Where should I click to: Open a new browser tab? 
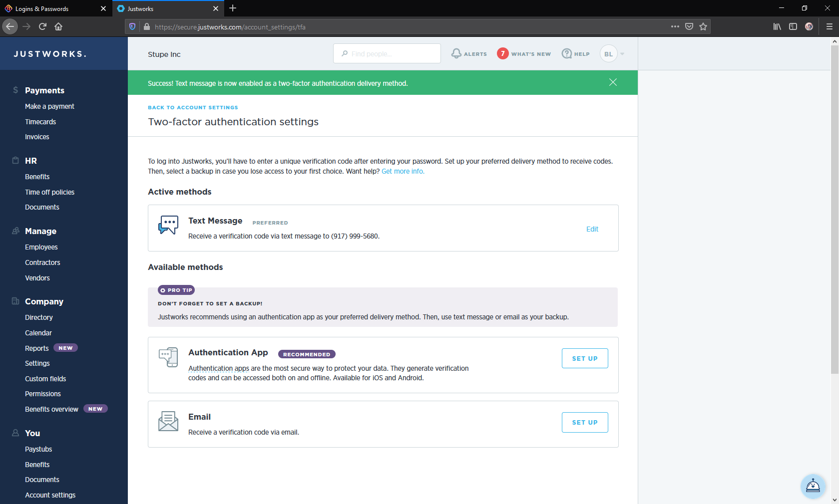(233, 8)
